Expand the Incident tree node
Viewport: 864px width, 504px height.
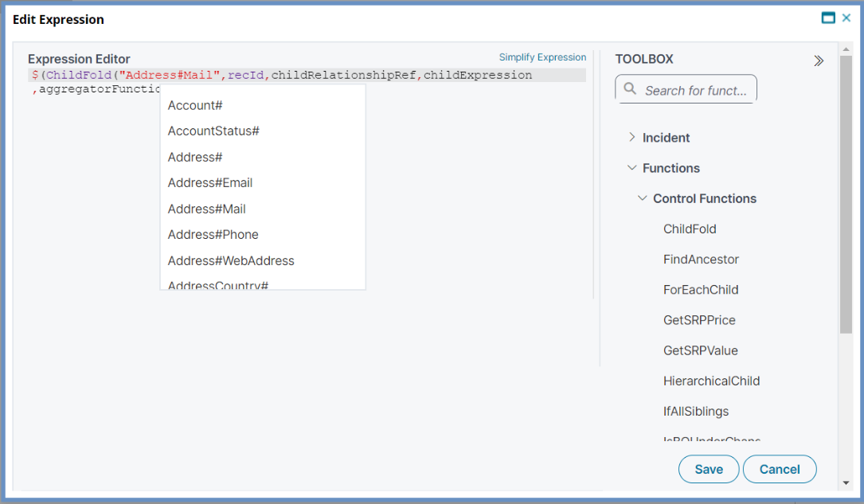pos(632,138)
